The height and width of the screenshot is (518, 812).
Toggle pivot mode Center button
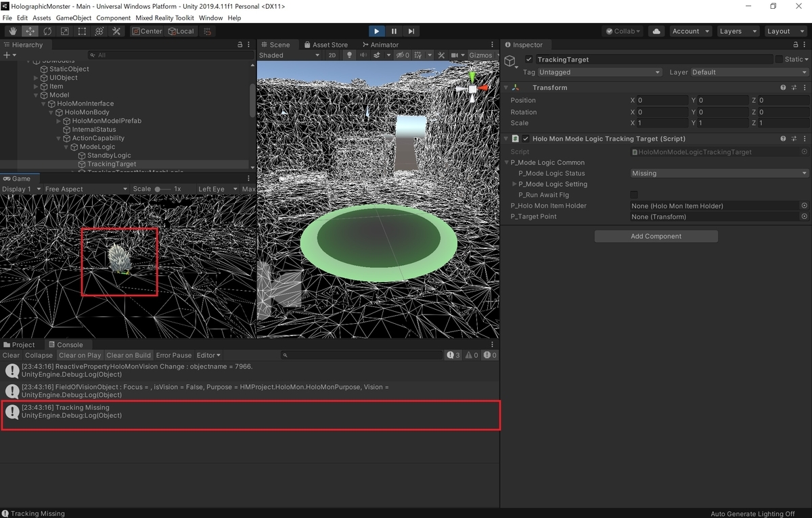point(147,31)
